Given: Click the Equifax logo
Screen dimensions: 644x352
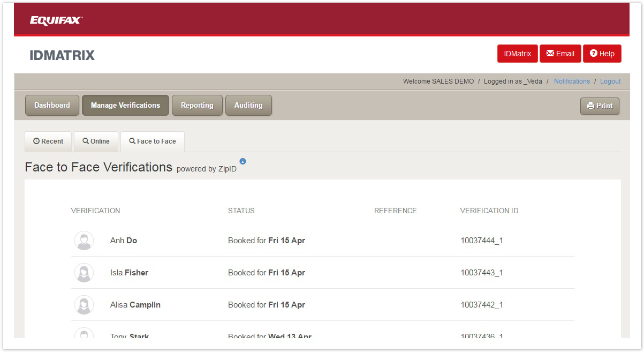Looking at the screenshot, I should click(56, 21).
